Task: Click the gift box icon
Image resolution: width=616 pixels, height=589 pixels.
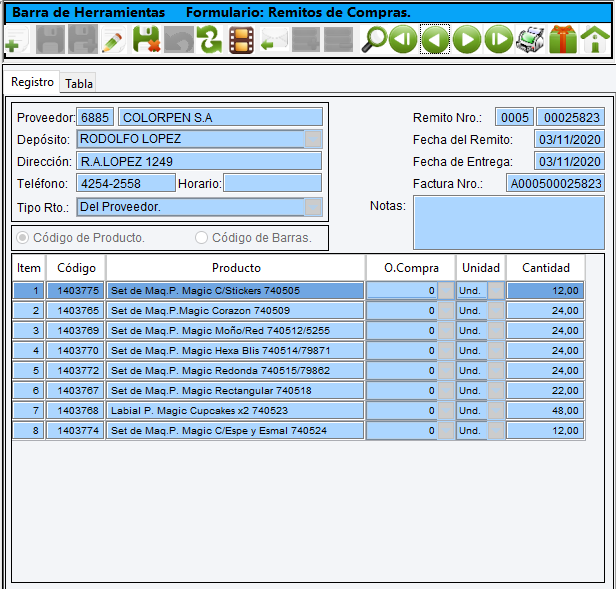Action: pos(563,41)
